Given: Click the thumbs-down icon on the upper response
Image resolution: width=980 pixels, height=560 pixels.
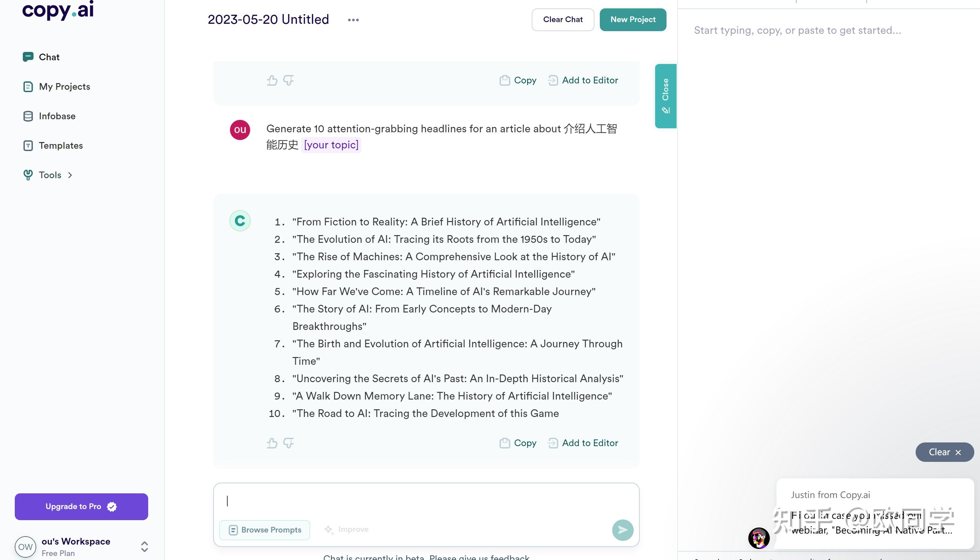Looking at the screenshot, I should coord(288,80).
